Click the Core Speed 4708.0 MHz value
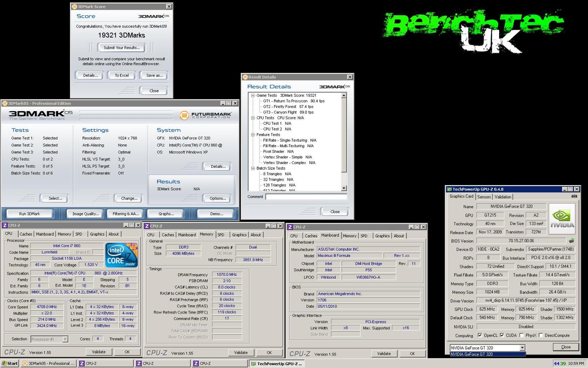588x368 pixels. click(47, 307)
